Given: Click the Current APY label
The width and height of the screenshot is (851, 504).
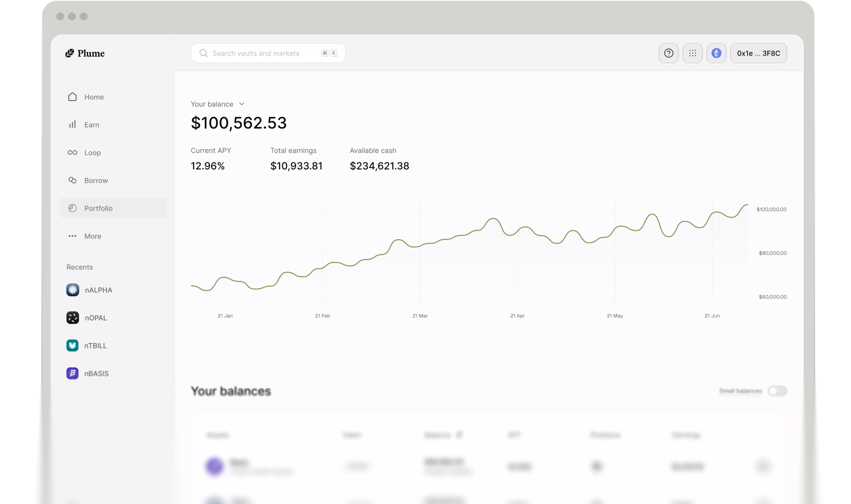Looking at the screenshot, I should (211, 150).
